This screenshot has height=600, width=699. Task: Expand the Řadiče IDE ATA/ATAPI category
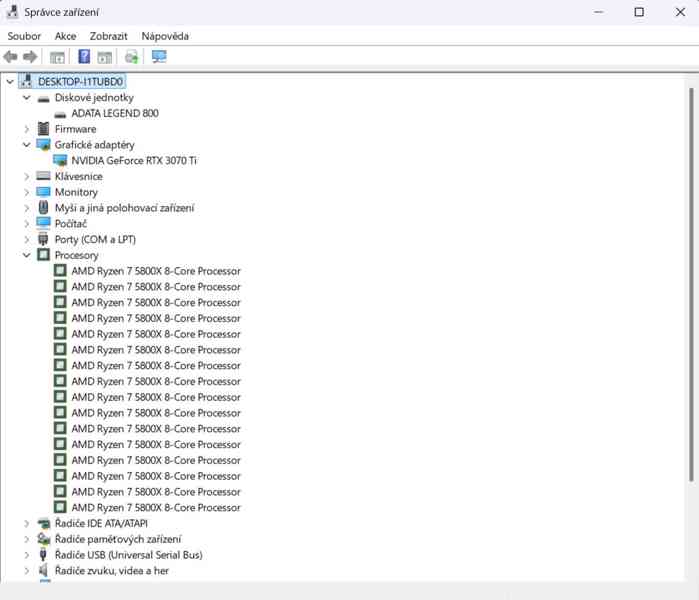pos(27,523)
